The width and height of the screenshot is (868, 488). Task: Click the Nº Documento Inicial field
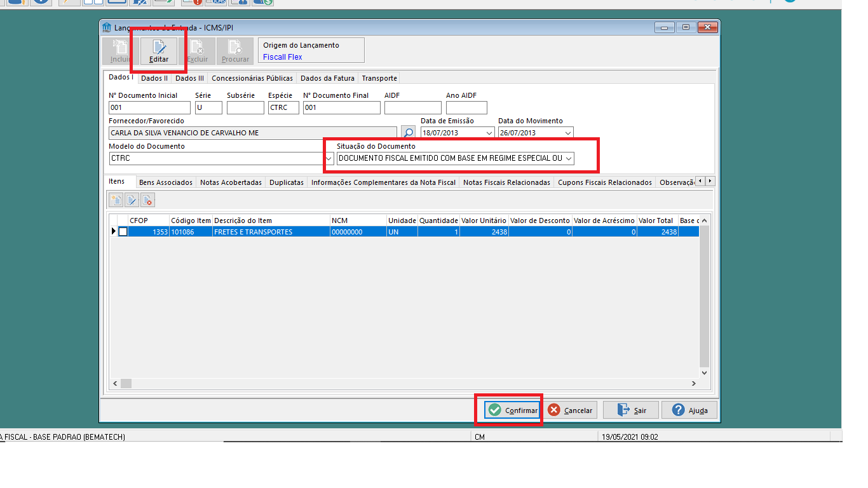coord(150,107)
